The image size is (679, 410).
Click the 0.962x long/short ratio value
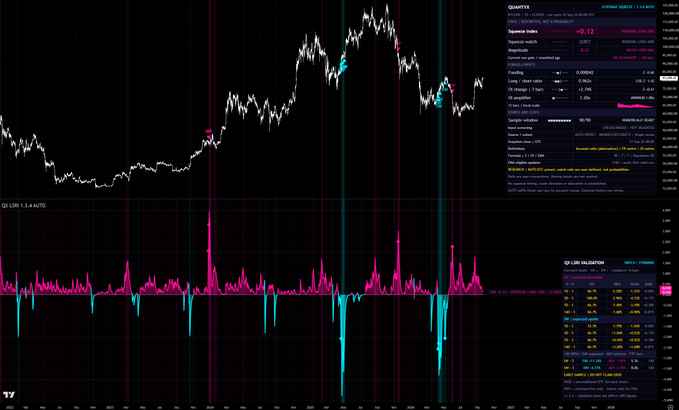tap(585, 81)
